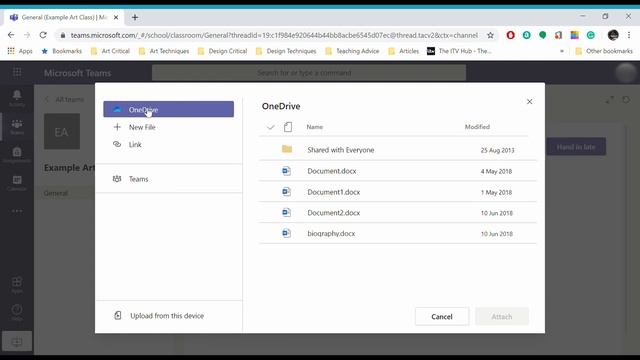Open Design Critical bookmark folder
This screenshot has height=360, width=640.
(222, 51)
